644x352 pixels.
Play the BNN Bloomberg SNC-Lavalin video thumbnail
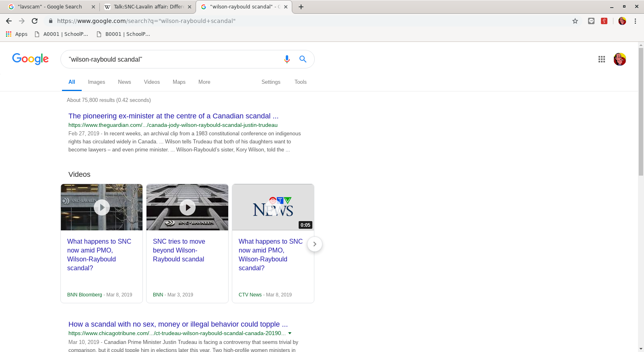(102, 207)
